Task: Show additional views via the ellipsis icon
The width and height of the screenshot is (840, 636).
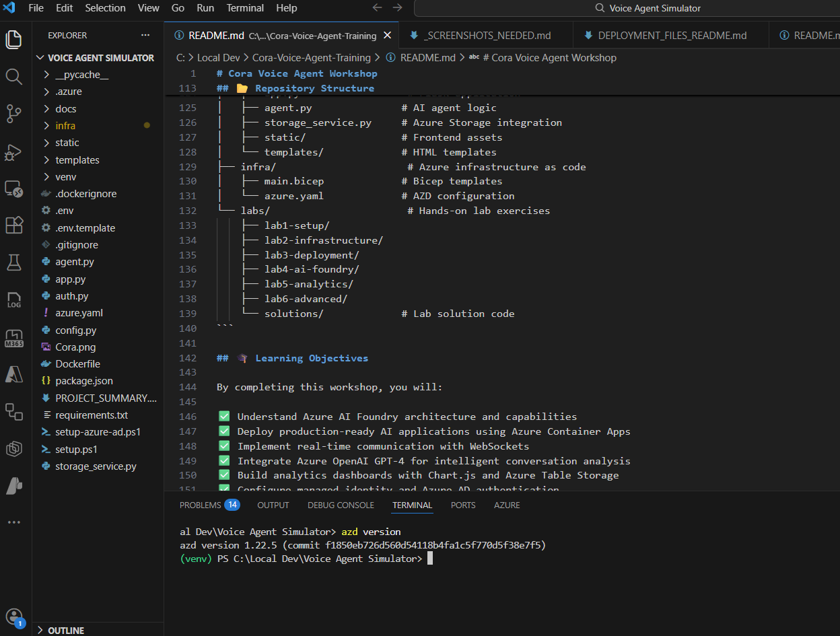Action: pyautogui.click(x=14, y=522)
